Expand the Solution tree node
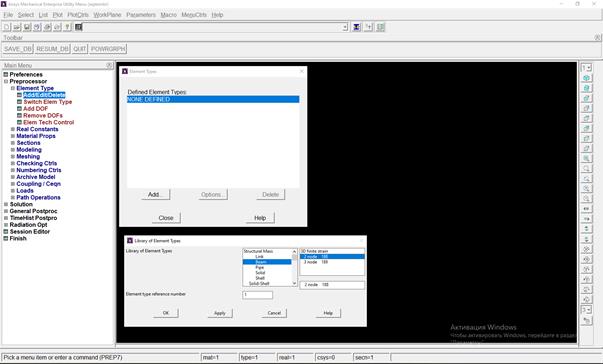 (x=6, y=204)
